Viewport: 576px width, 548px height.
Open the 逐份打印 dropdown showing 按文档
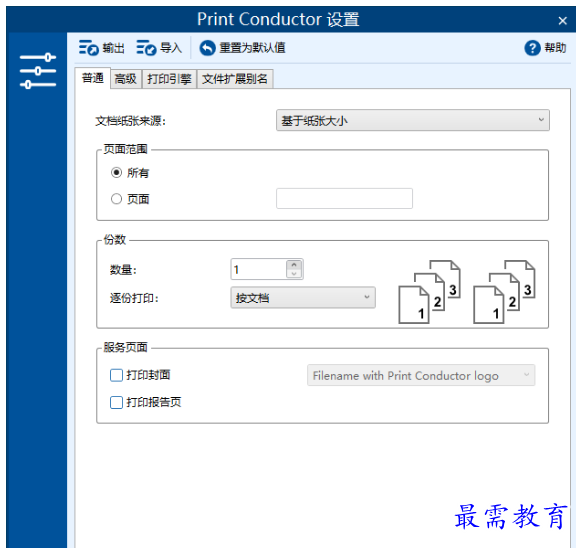pyautogui.click(x=303, y=298)
